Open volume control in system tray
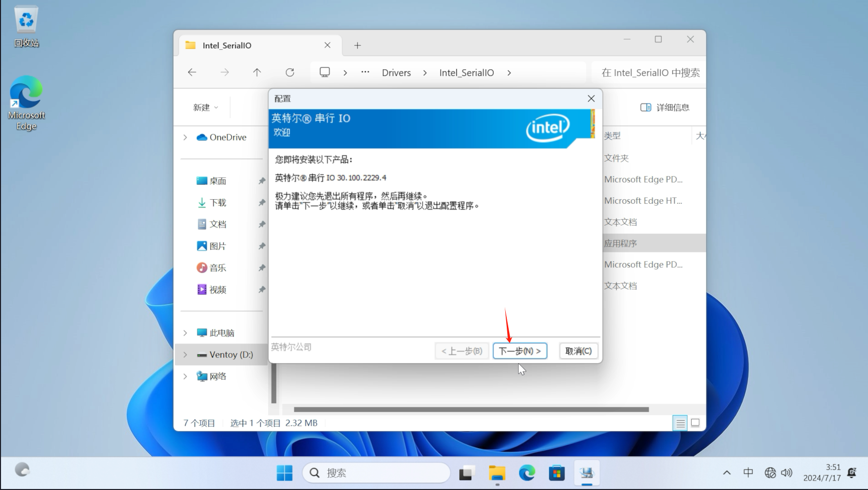Image resolution: width=868 pixels, height=490 pixels. (x=787, y=473)
